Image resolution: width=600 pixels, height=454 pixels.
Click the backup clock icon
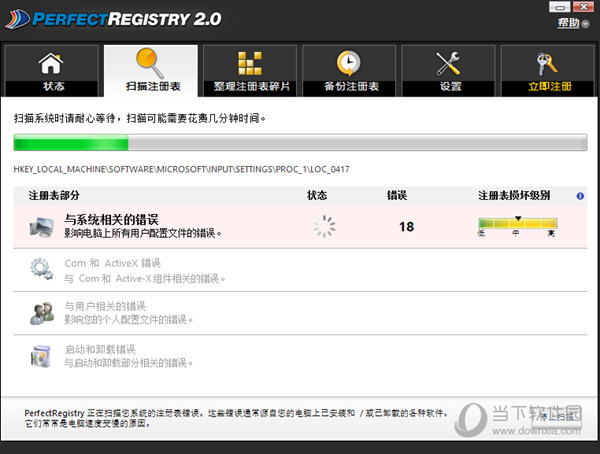348,63
